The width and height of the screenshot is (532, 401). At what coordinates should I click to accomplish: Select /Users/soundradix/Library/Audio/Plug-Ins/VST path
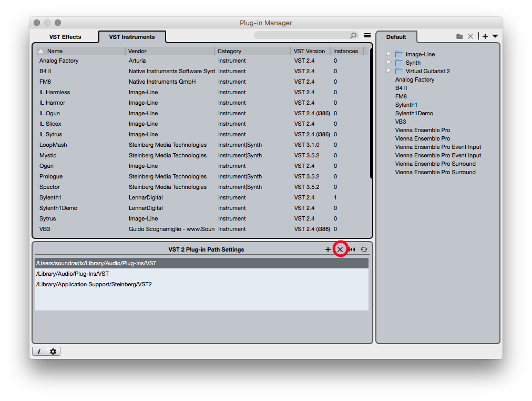201,264
